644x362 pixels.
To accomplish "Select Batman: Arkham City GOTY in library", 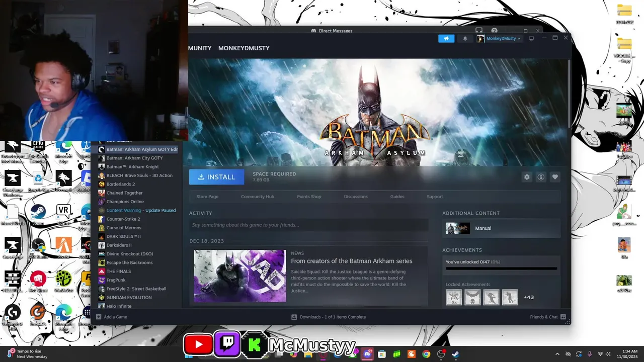I will point(134,158).
